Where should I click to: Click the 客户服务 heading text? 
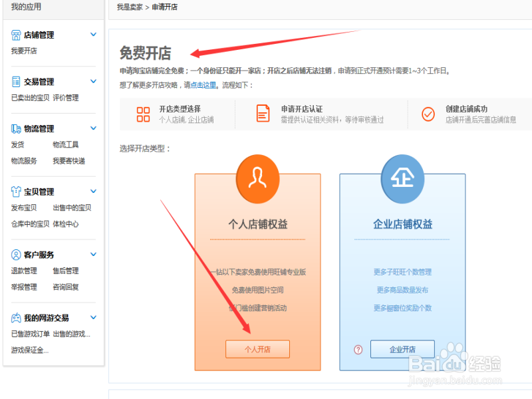click(x=39, y=255)
